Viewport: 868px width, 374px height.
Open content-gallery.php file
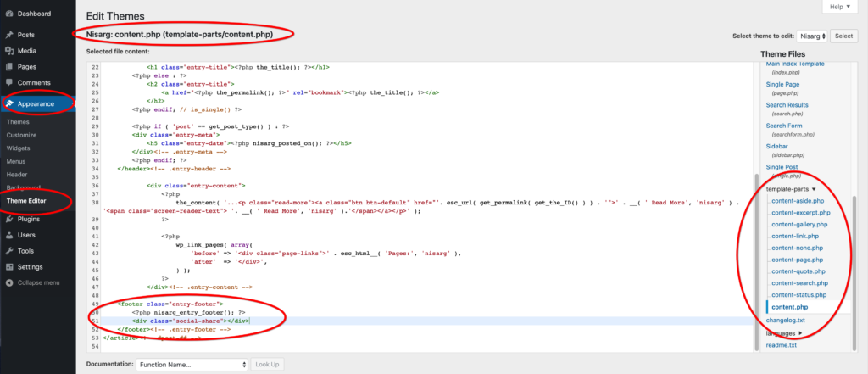pyautogui.click(x=799, y=225)
